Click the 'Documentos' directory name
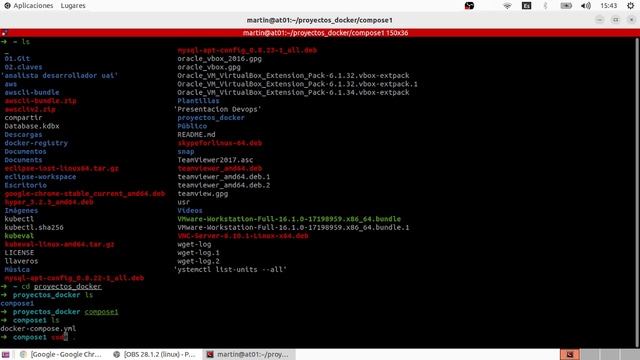This screenshot has width=640, height=360. 25,151
